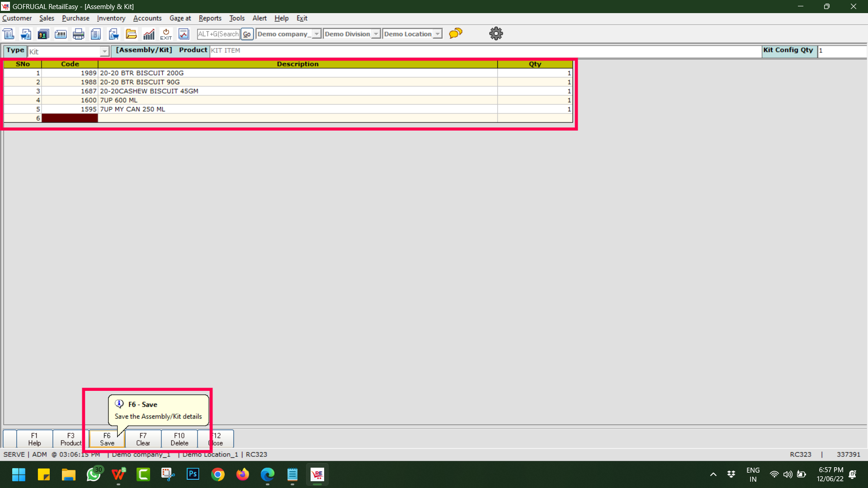
Task: Open the settings gear icon
Action: click(x=496, y=33)
